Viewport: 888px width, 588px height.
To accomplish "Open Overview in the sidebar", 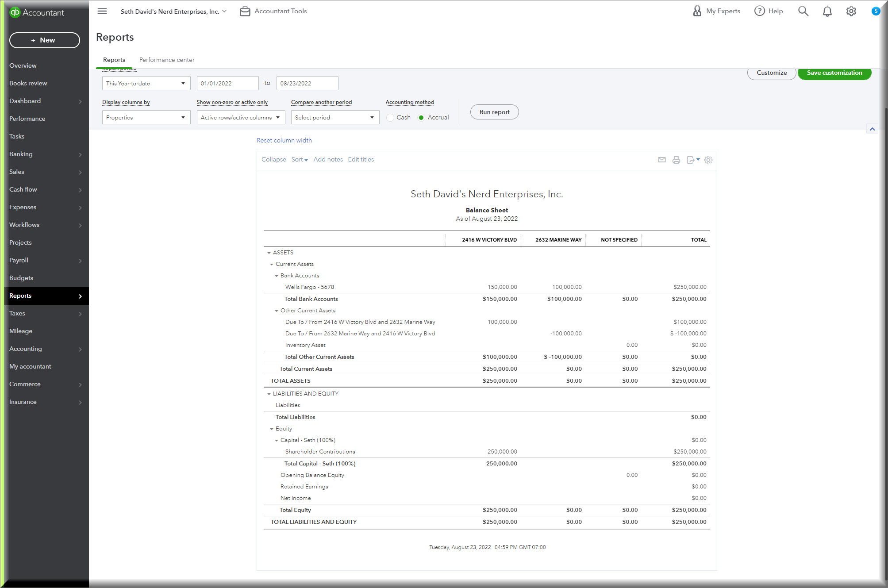I will point(23,65).
